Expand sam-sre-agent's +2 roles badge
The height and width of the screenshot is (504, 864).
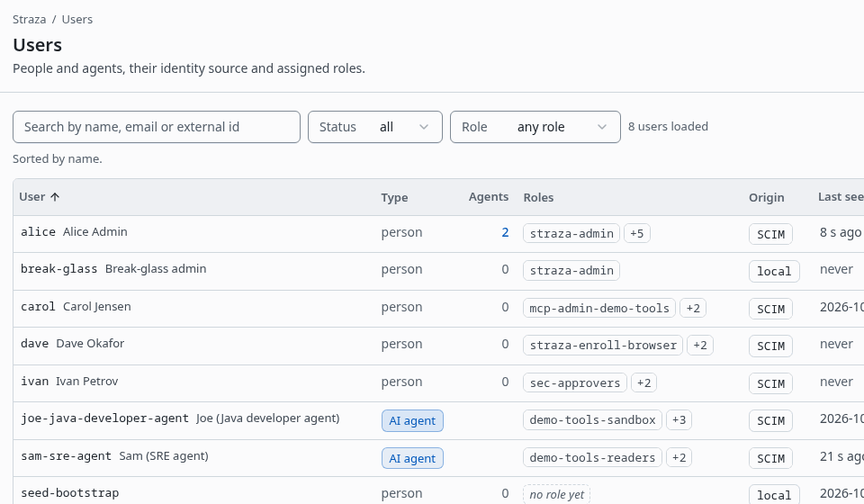pos(679,458)
